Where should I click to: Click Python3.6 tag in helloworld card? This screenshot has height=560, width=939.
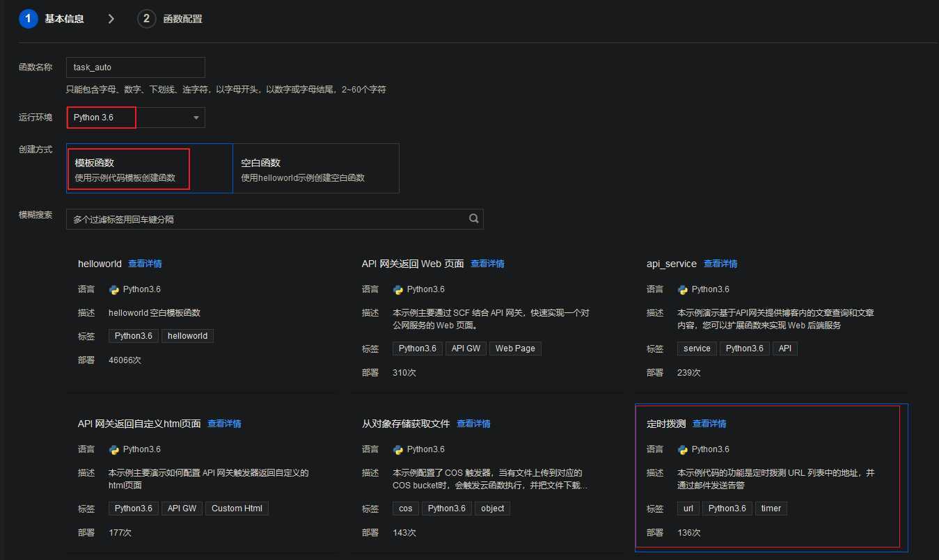(134, 336)
